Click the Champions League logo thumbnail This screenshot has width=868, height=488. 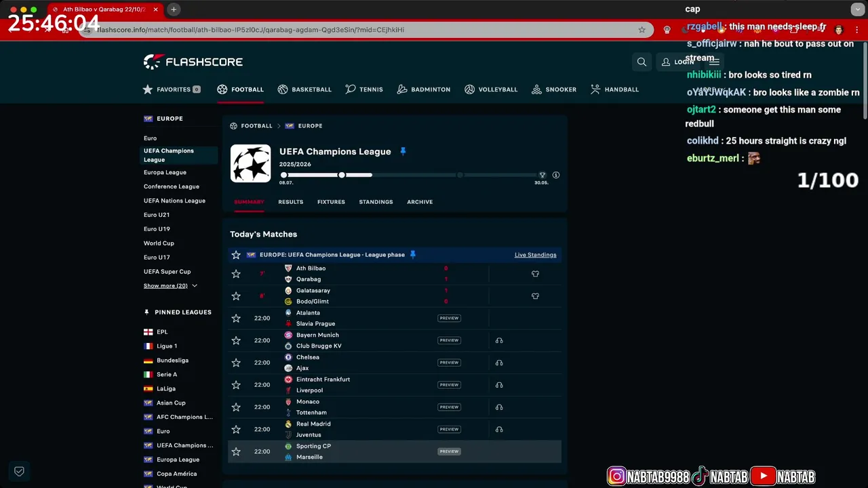pyautogui.click(x=251, y=163)
